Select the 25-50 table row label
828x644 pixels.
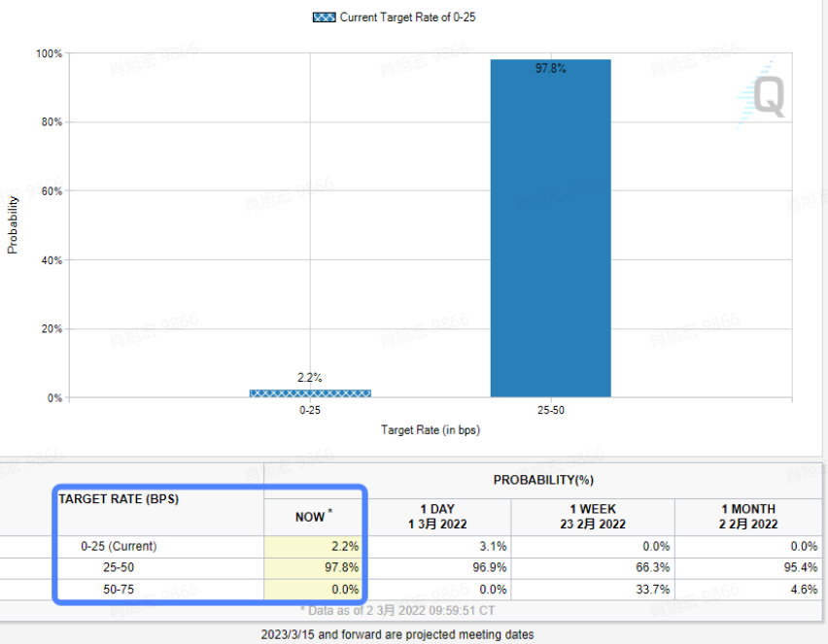119,567
